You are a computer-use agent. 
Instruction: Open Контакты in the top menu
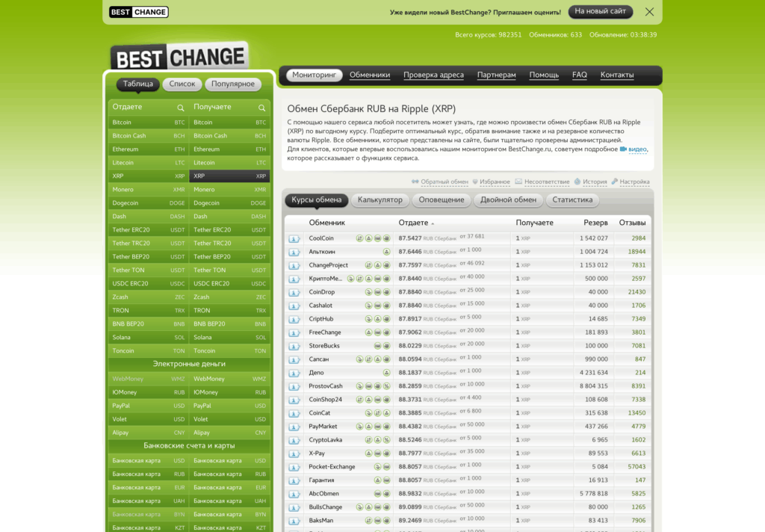tap(617, 75)
